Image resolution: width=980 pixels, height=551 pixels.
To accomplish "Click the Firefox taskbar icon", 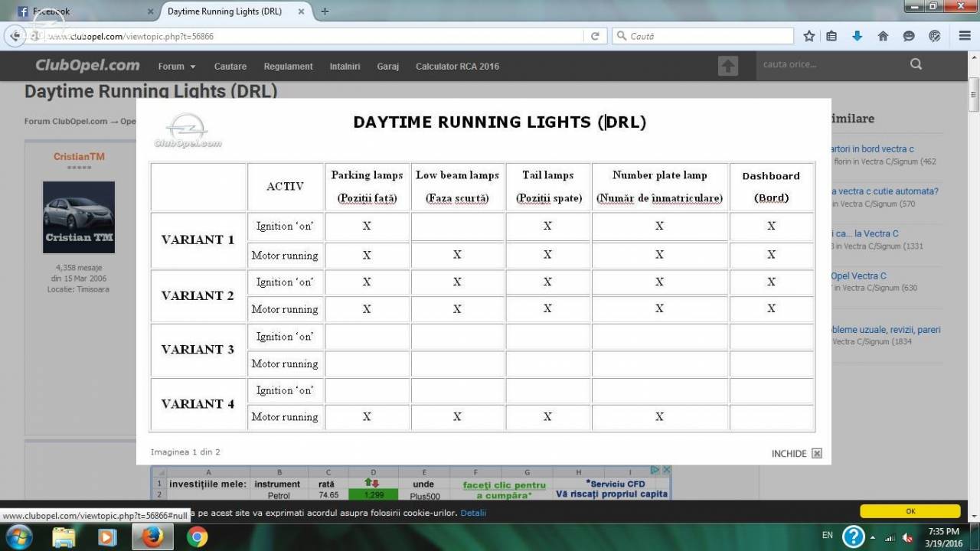I will [152, 536].
